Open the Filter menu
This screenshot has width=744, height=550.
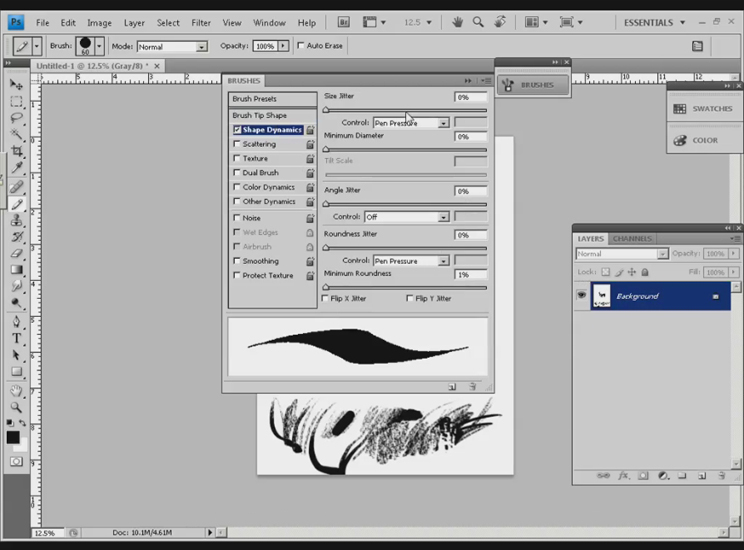(x=201, y=23)
